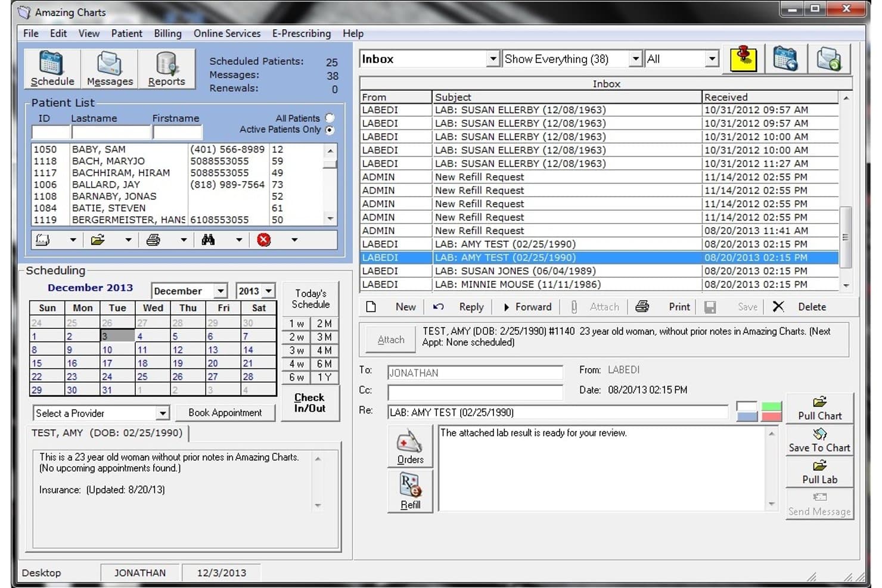Select the All Patients radio button
This screenshot has height=588, width=882.
click(330, 118)
